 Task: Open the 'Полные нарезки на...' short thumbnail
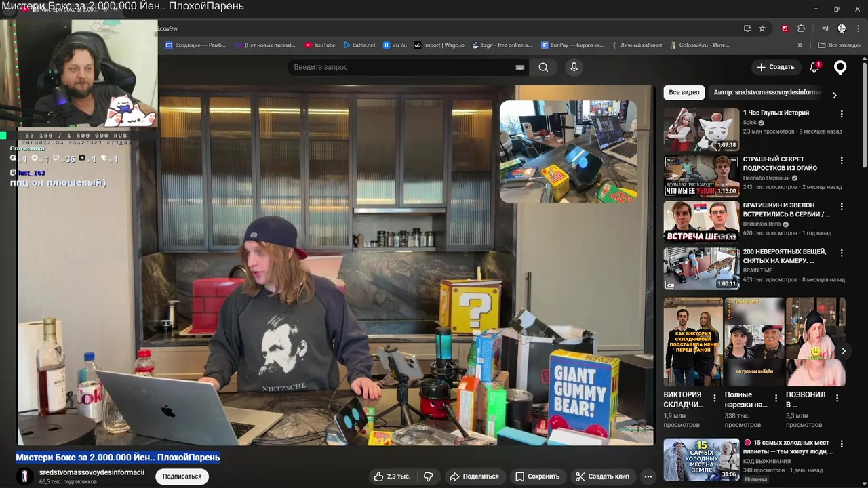point(754,342)
